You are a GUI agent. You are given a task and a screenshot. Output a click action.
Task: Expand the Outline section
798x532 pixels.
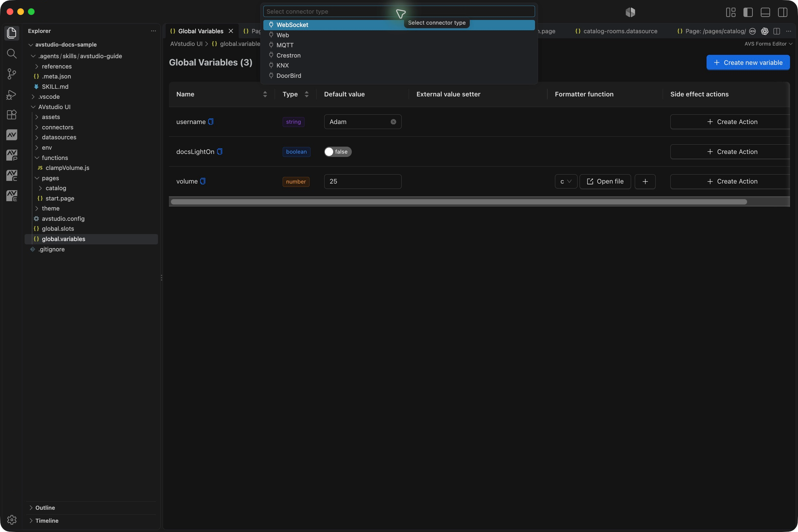point(45,508)
